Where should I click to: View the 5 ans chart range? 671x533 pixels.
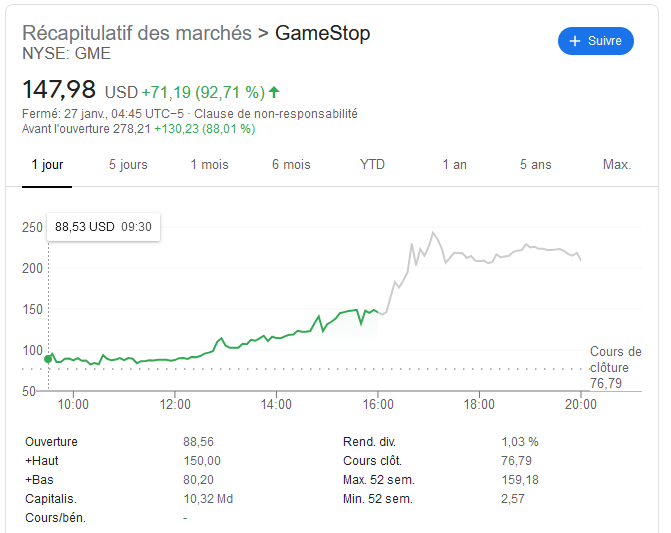click(535, 165)
